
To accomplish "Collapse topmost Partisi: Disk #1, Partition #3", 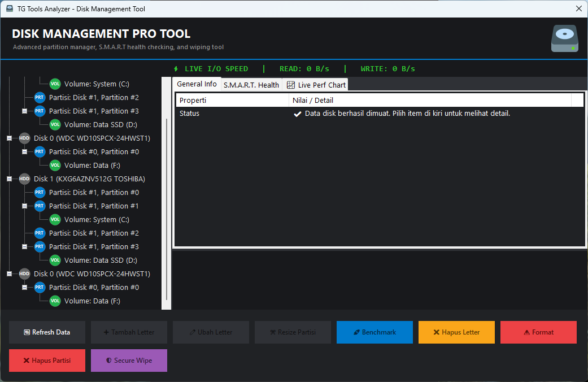I will coord(24,111).
